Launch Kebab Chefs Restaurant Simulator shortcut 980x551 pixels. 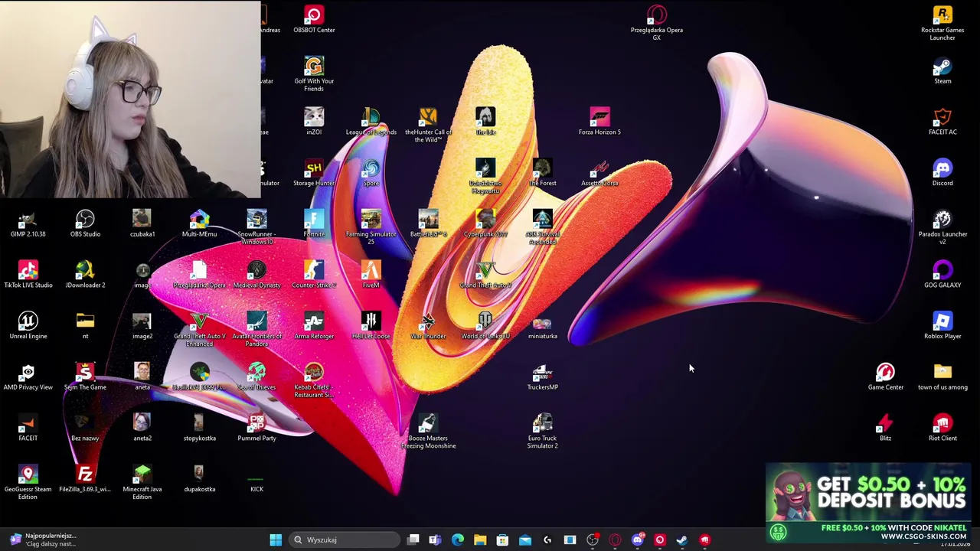(314, 380)
